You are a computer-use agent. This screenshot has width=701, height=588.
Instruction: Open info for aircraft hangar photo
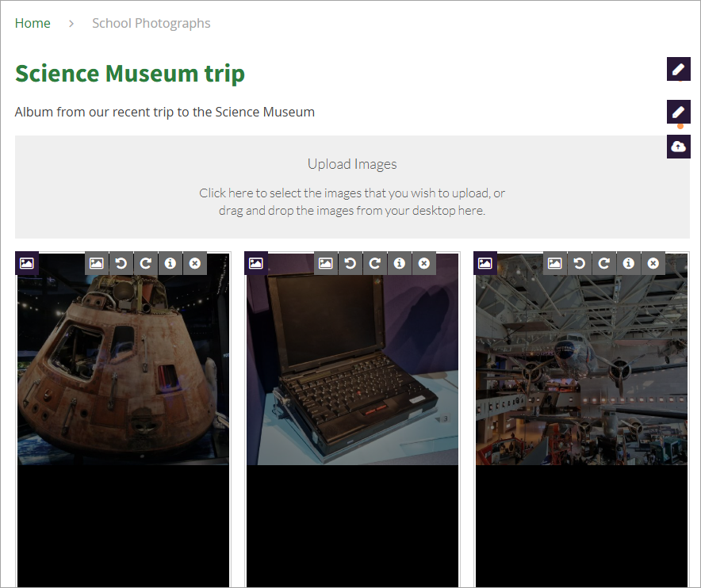[x=629, y=264]
